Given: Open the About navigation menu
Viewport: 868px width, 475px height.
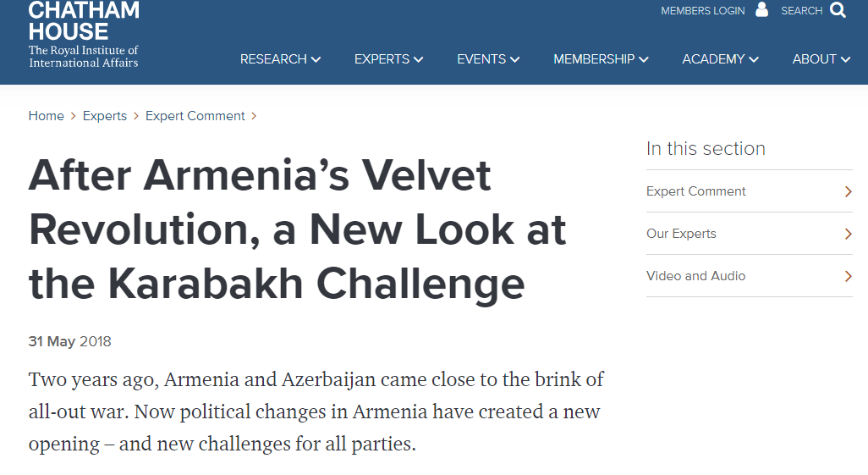Looking at the screenshot, I should click(821, 59).
